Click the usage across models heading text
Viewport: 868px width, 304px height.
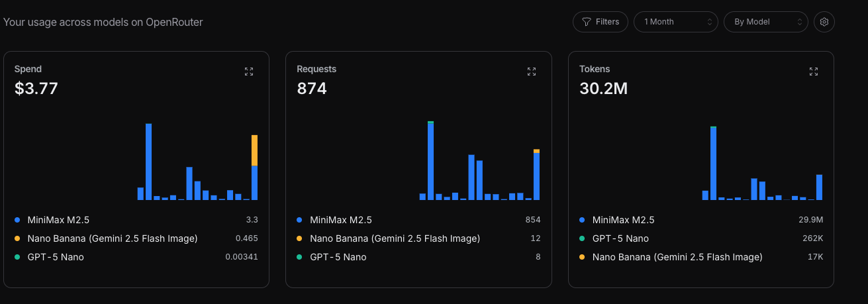tap(103, 22)
